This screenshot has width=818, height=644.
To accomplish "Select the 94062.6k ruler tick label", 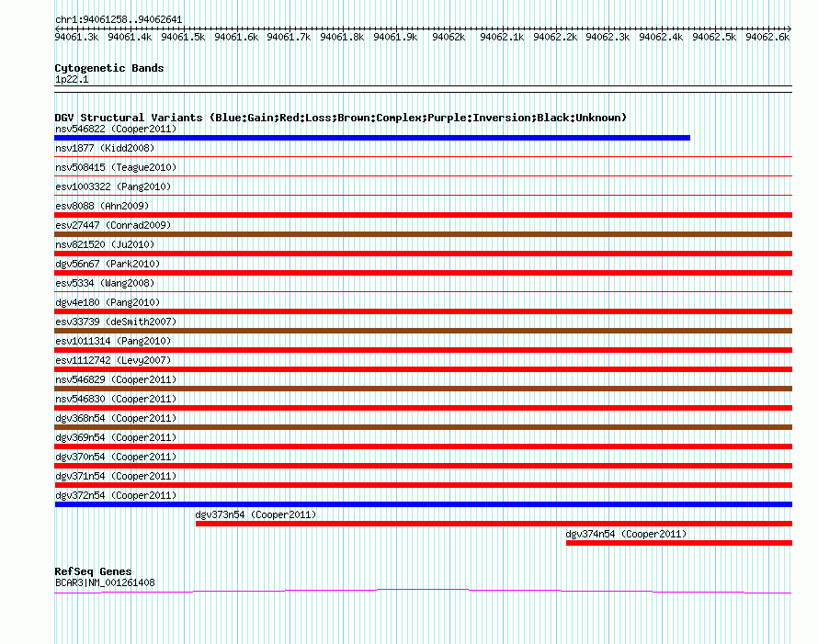I will (x=767, y=37).
